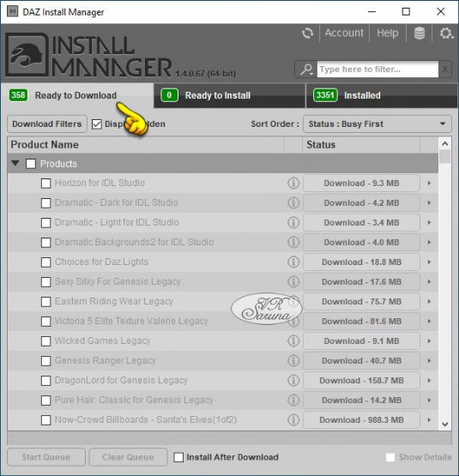Show info for Pure Hair: Classic for Genesis Legacy

tap(293, 401)
